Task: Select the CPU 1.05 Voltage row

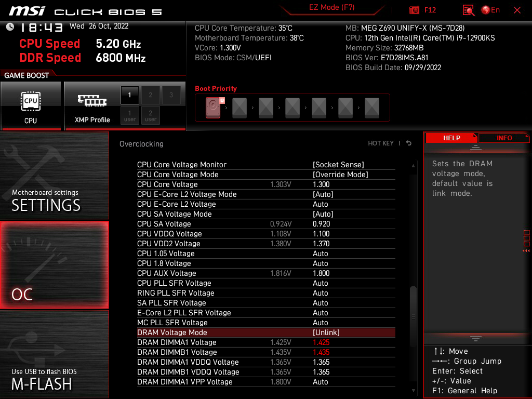Action: pos(266,254)
